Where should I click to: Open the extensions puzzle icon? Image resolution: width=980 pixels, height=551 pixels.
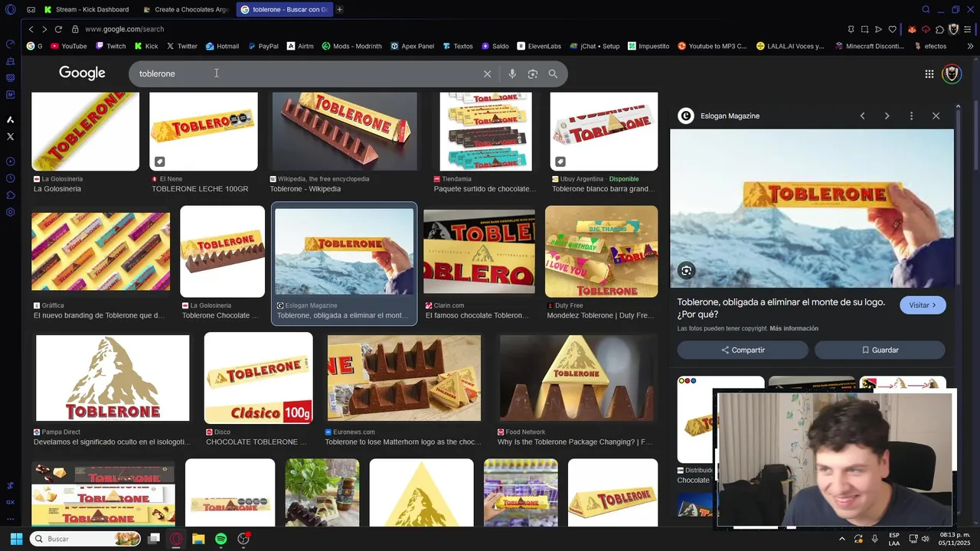939,29
